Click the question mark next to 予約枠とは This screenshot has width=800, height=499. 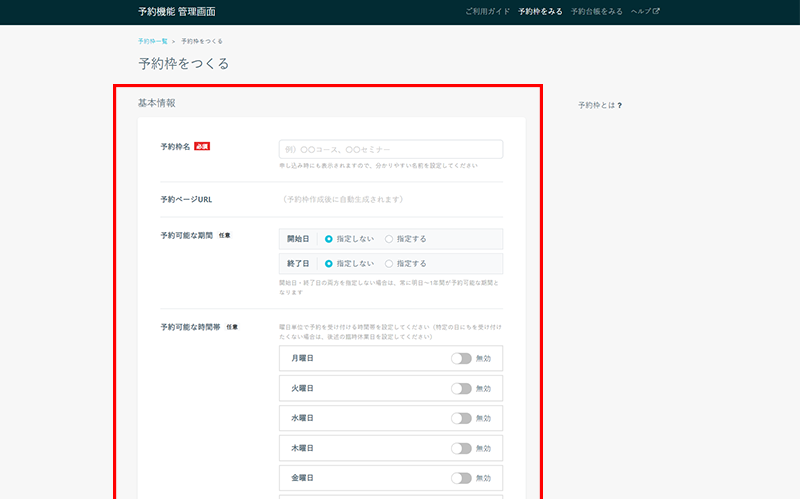(620, 105)
